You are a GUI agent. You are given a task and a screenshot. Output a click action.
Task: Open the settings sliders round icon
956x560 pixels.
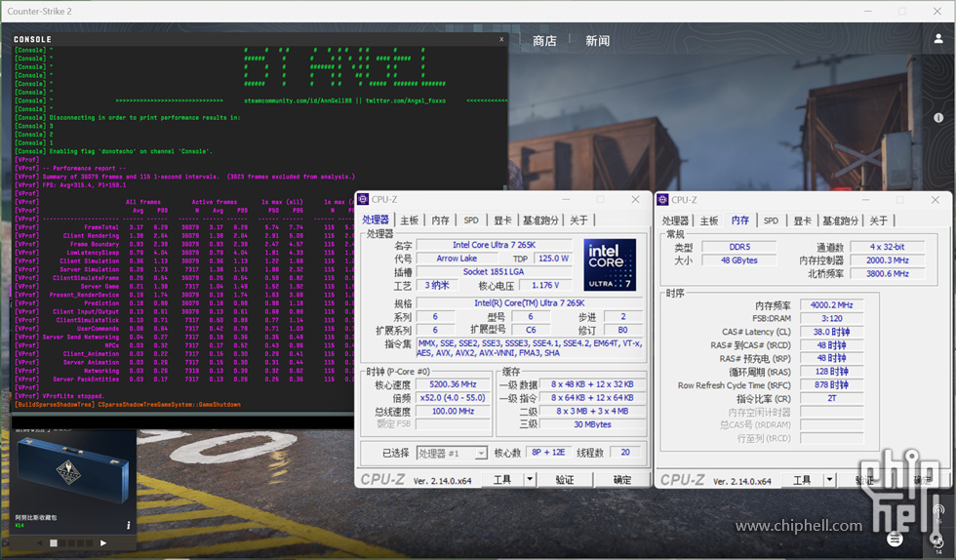(x=896, y=539)
